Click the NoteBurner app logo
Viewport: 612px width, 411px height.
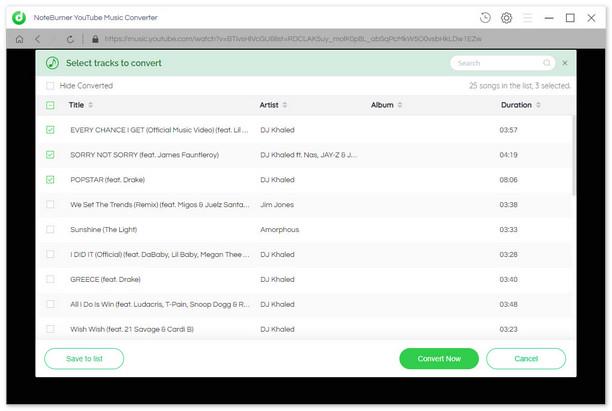(19, 18)
